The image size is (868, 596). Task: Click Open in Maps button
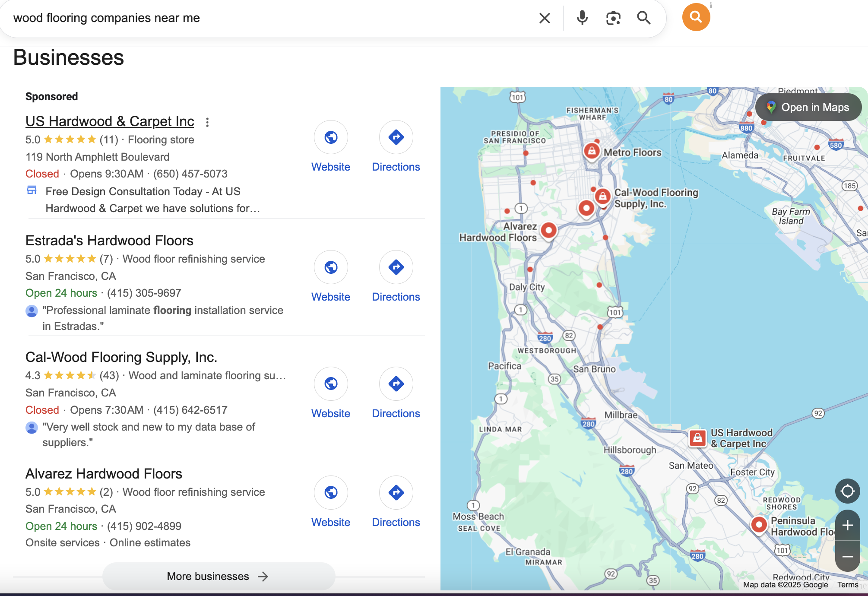click(808, 107)
